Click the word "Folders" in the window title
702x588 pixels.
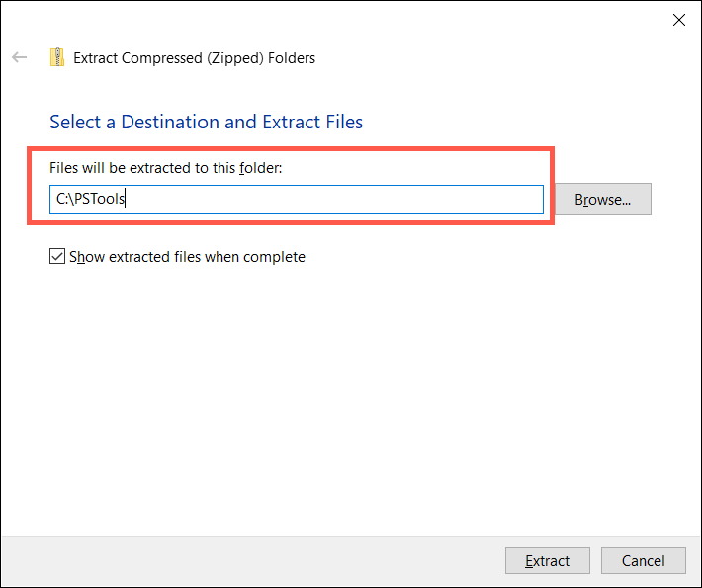pyautogui.click(x=290, y=58)
